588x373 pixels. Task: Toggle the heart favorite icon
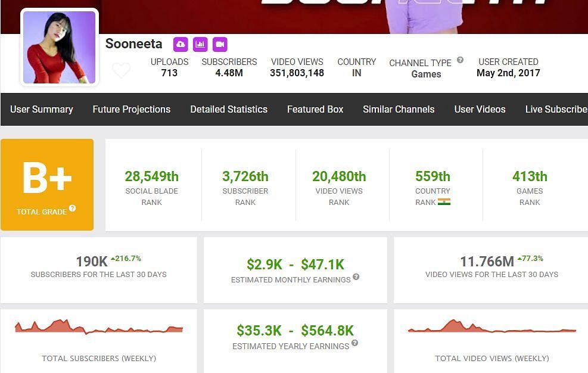[122, 71]
